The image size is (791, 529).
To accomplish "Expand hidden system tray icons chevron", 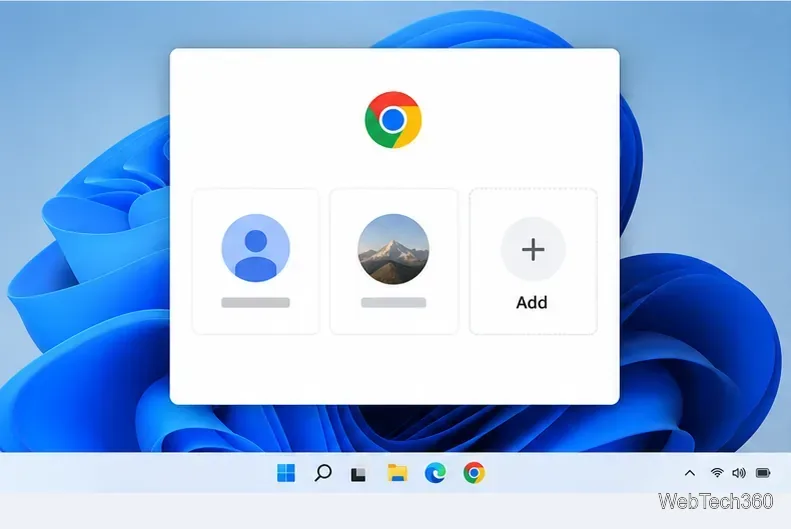I will [690, 473].
